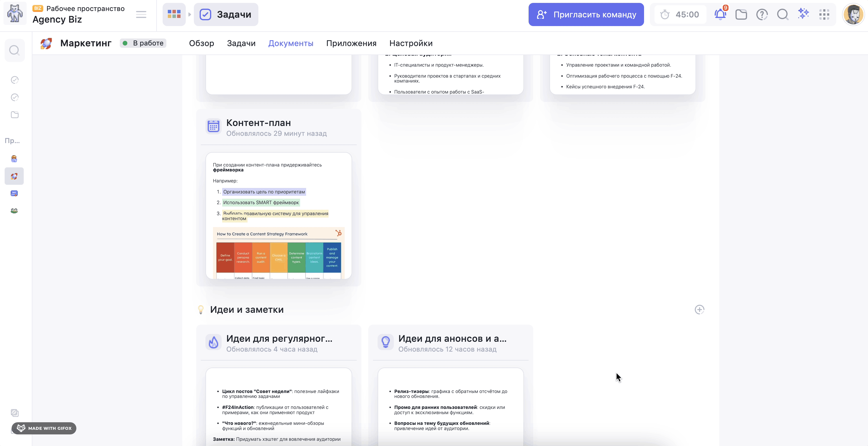Switch to the Обзор tab

pos(201,43)
